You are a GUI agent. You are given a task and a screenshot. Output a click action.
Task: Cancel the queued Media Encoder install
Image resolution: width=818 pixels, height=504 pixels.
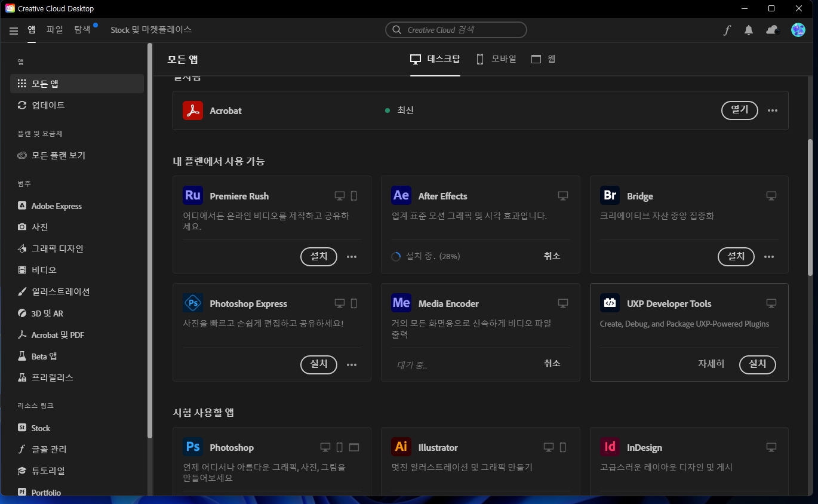click(x=552, y=363)
